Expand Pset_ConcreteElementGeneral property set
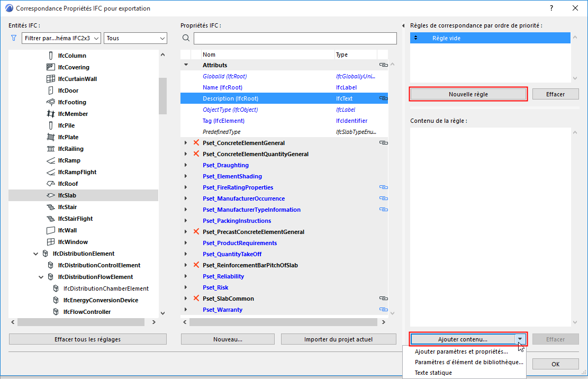 click(186, 143)
